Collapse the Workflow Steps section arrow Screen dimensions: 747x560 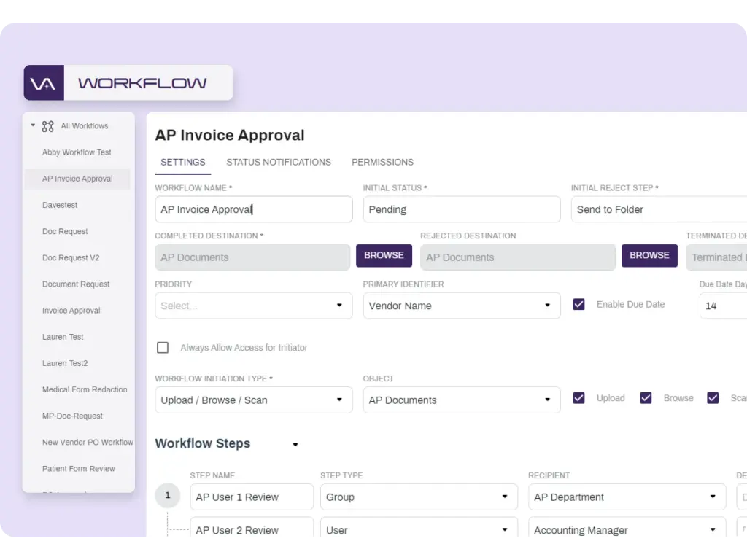coord(295,445)
